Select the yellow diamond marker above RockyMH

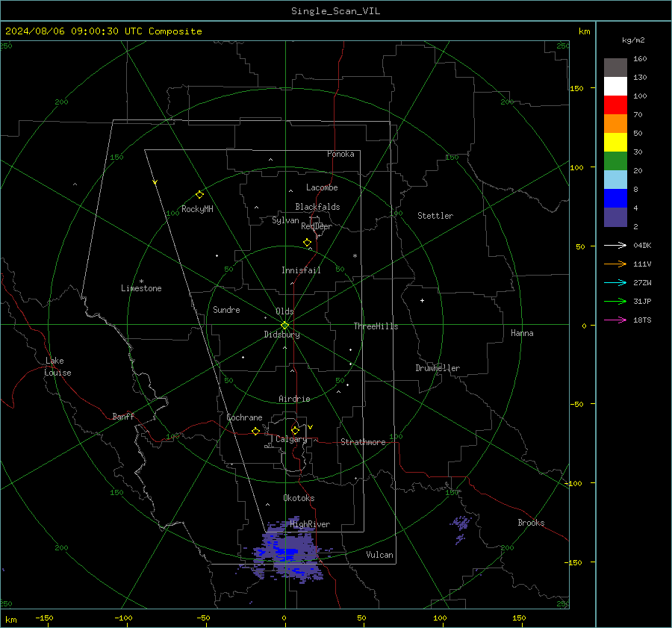click(199, 195)
